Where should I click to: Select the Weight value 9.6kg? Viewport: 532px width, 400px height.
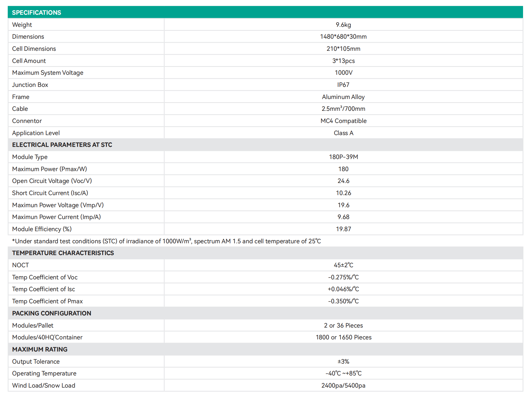click(x=343, y=25)
